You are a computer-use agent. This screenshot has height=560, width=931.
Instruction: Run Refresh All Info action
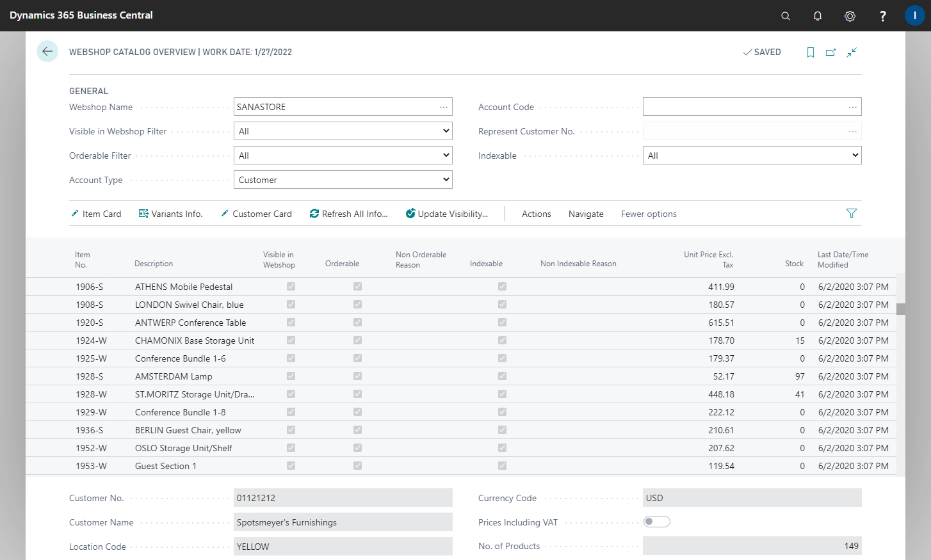[x=349, y=214]
